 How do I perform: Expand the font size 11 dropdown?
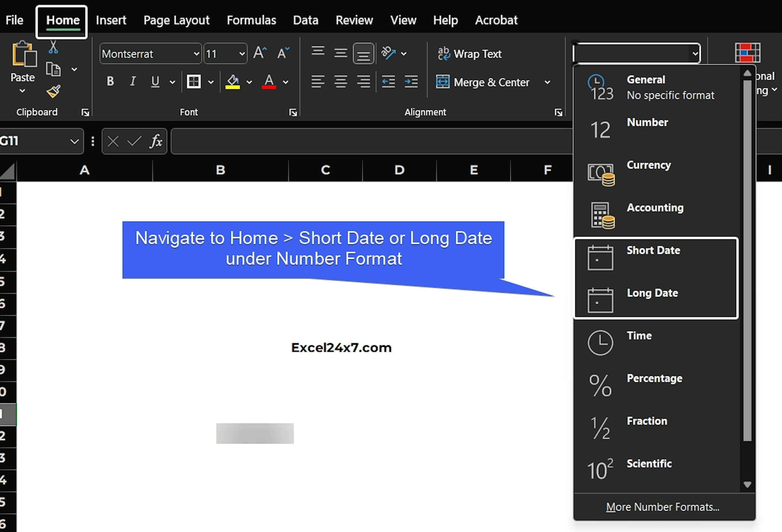[242, 54]
